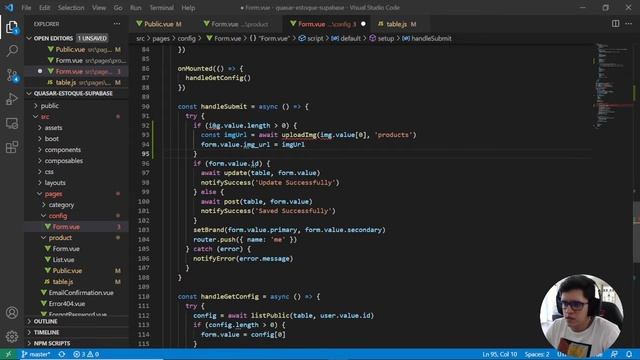The width and height of the screenshot is (640, 360).
Task: Open problems panel via errors and warnings count
Action: [x=86, y=354]
